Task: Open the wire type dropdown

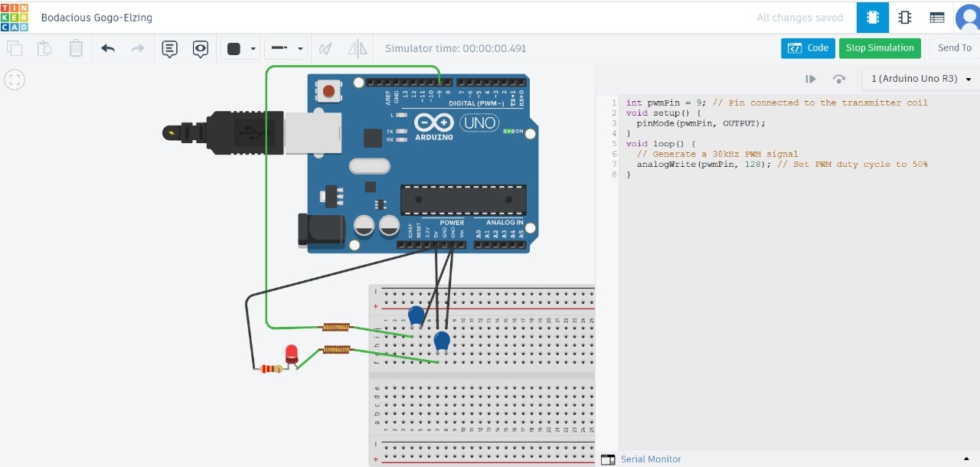Action: point(286,48)
